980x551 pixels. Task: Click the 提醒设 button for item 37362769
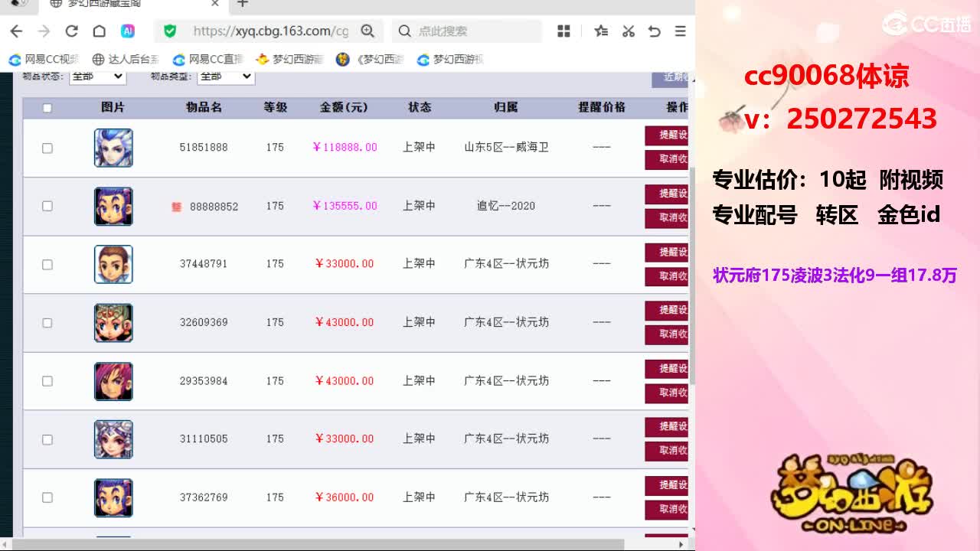coord(667,485)
